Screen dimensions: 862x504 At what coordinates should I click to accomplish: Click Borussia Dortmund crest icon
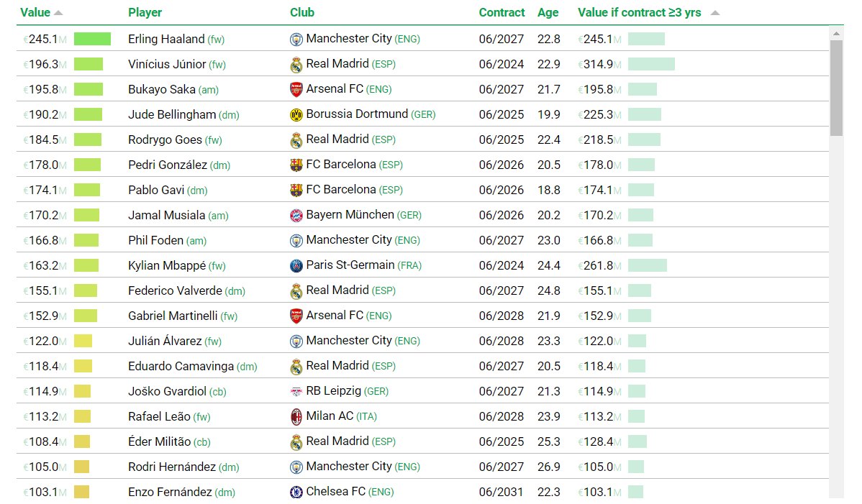coord(296,115)
